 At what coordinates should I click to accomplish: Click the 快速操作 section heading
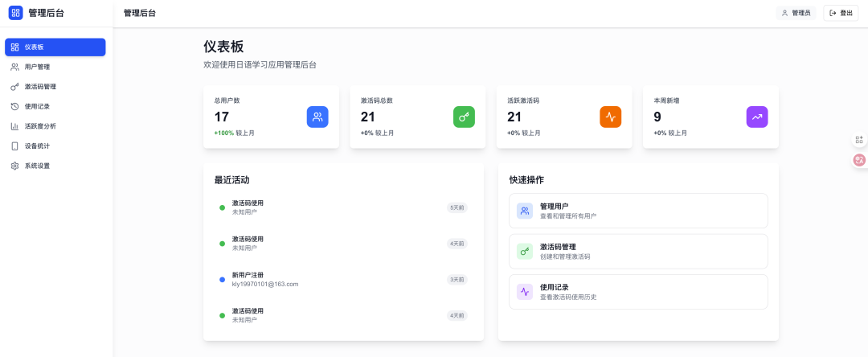click(526, 180)
